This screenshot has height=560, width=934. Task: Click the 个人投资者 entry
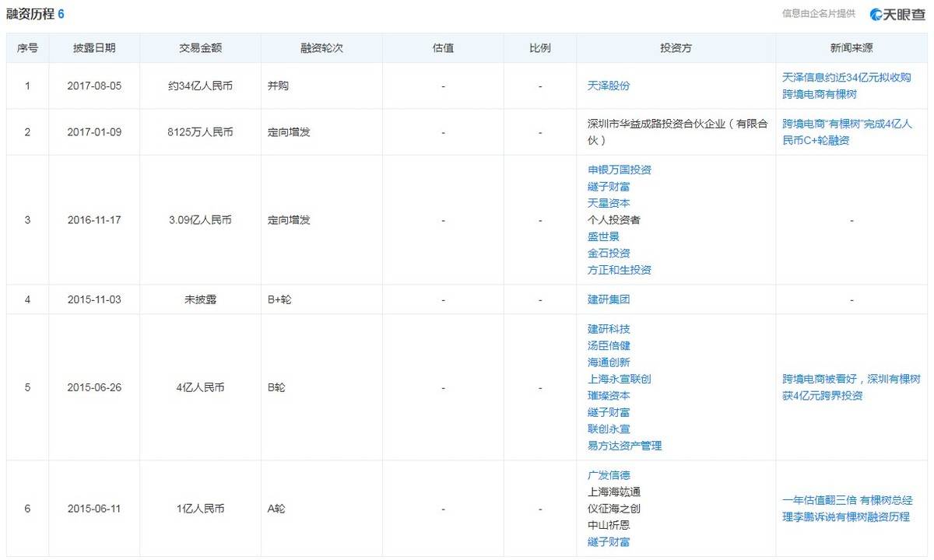tap(614, 220)
